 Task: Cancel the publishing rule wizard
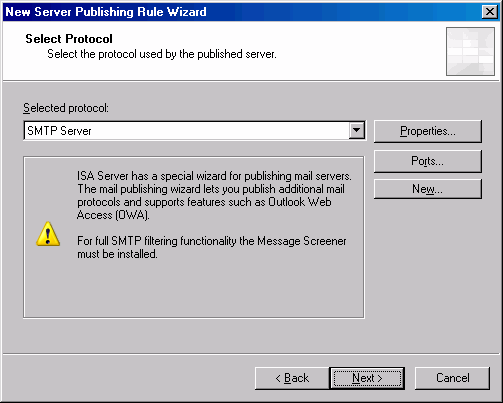click(452, 378)
